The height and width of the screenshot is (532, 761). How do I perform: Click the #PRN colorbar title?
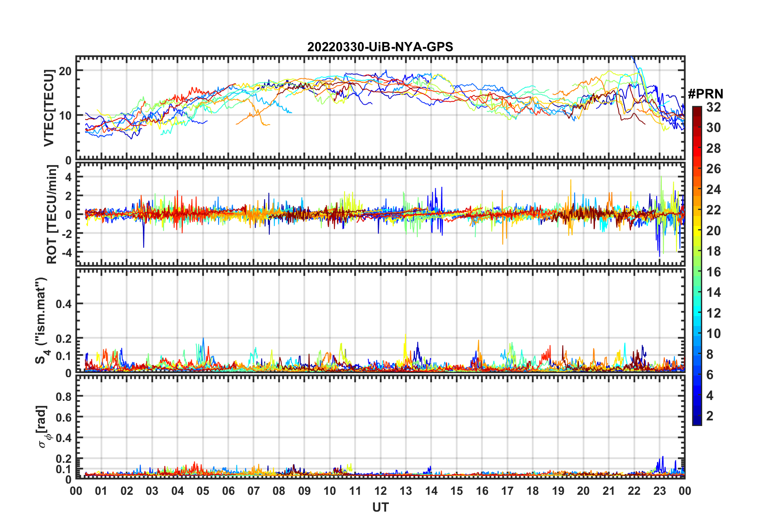pyautogui.click(x=706, y=94)
